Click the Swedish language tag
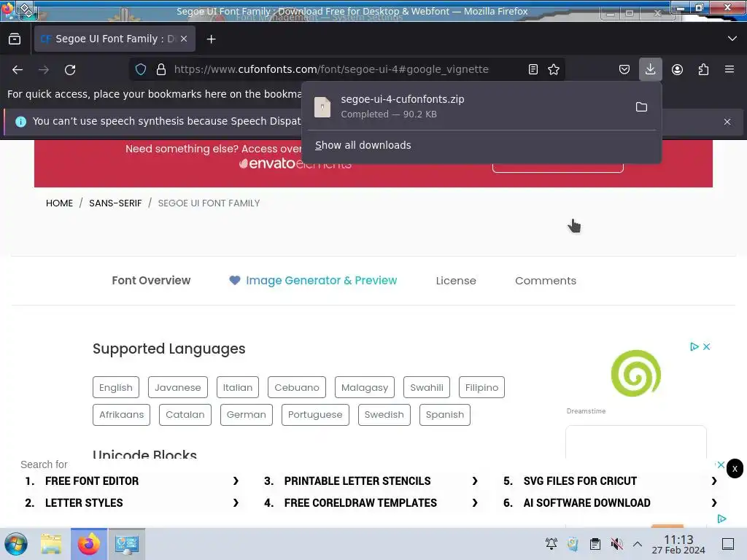The height and width of the screenshot is (560, 747). point(384,415)
